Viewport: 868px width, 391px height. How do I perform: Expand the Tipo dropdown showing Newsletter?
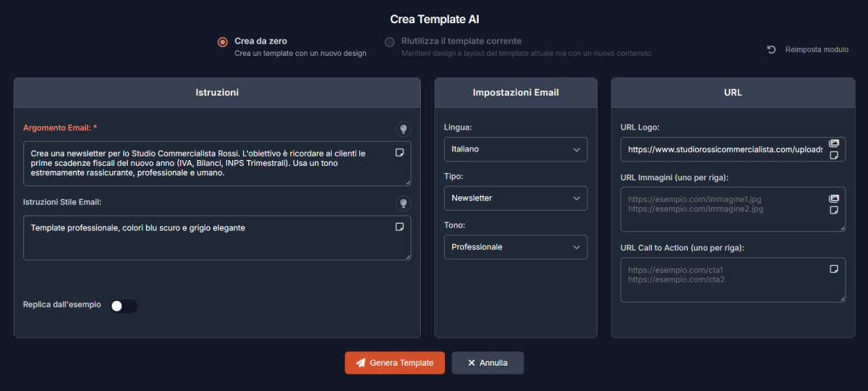tap(515, 198)
